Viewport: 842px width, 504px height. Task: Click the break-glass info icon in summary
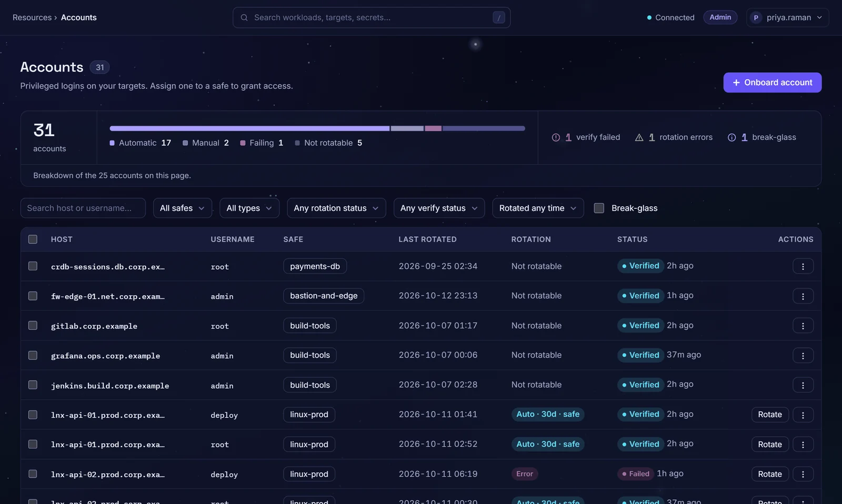pos(731,137)
